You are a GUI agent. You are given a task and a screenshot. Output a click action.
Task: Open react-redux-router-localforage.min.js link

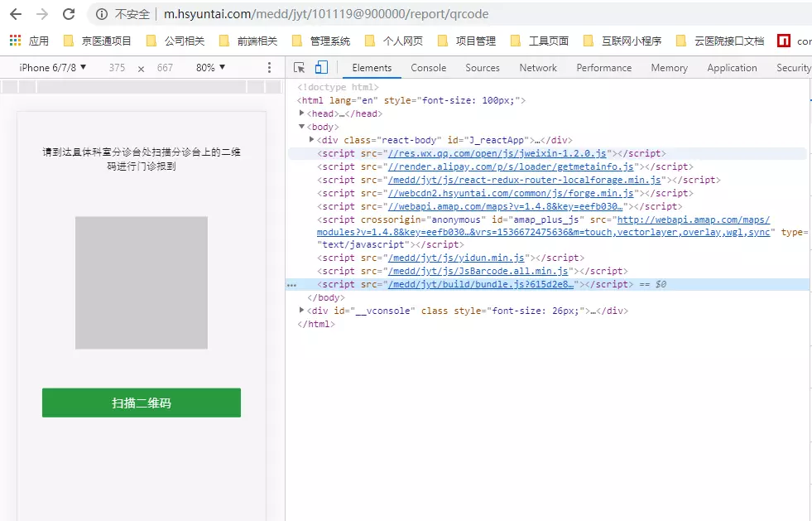[525, 180]
